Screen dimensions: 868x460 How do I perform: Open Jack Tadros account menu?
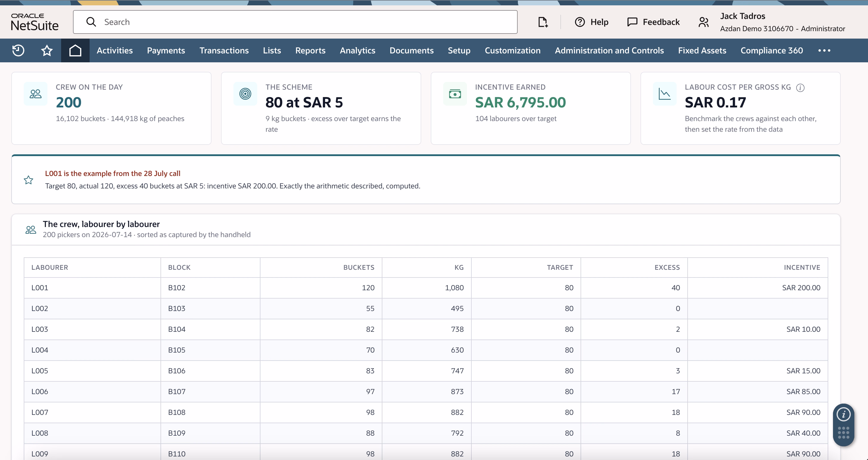[x=743, y=16]
